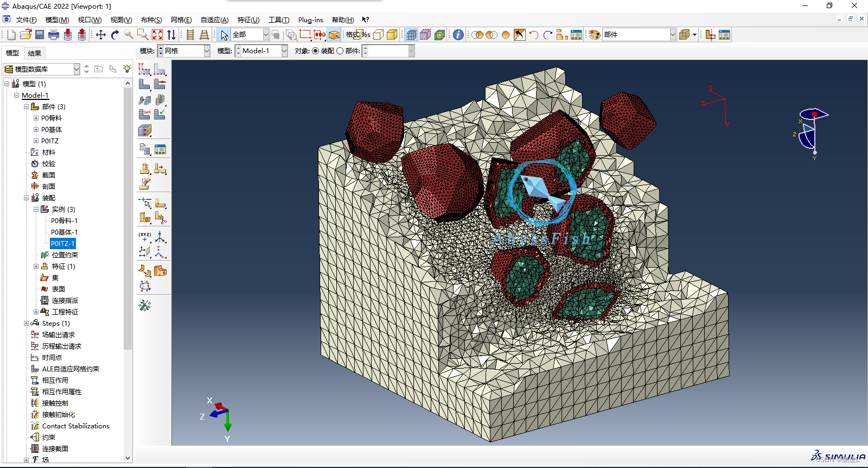This screenshot has width=868, height=468.
Task: Click the Contact Stabilizations item
Action: tap(76, 426)
